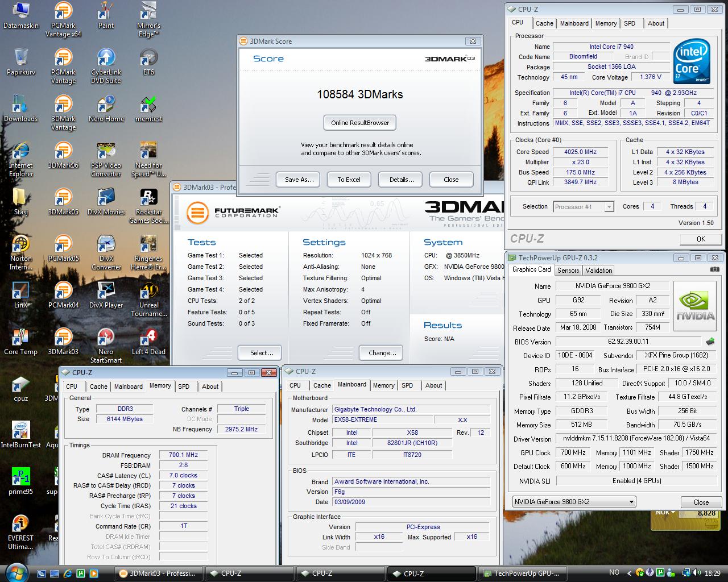Open the ET6 desktop icon
The height and width of the screenshot is (582, 728).
(x=148, y=62)
